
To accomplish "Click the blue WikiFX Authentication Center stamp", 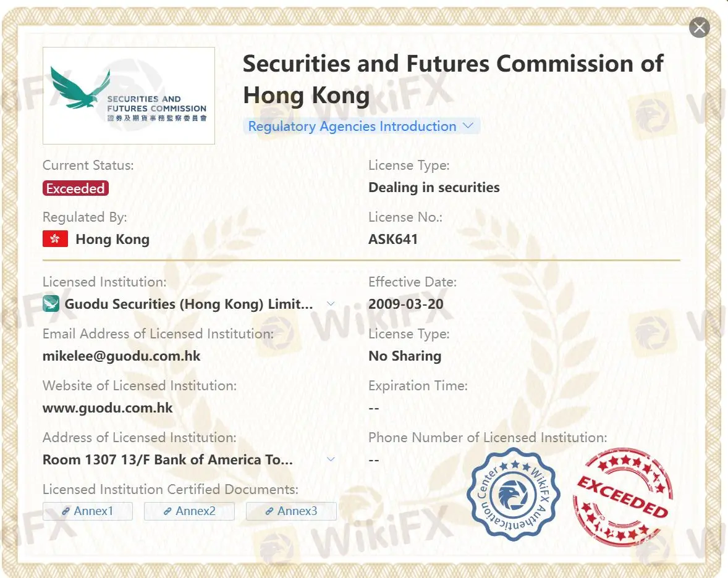I will tap(514, 494).
